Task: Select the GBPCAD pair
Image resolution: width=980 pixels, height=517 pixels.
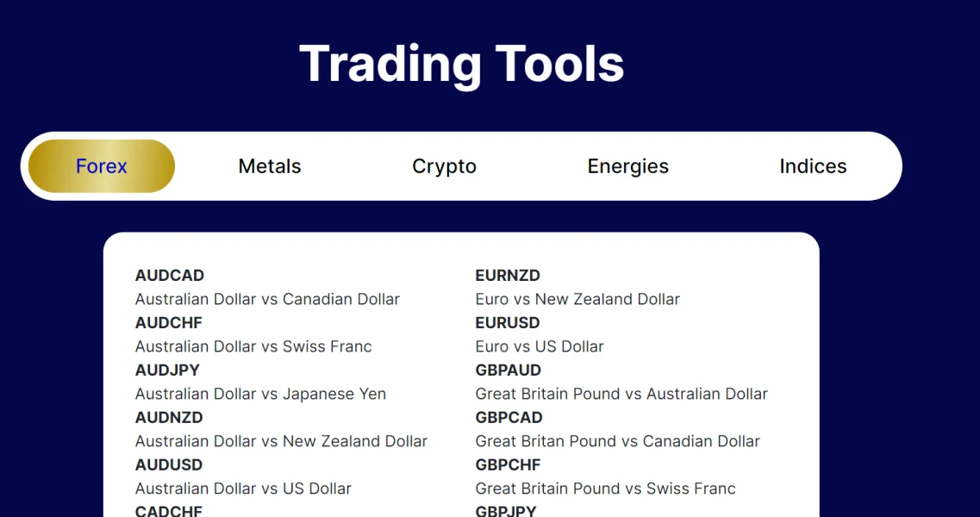Action: pyautogui.click(x=509, y=418)
